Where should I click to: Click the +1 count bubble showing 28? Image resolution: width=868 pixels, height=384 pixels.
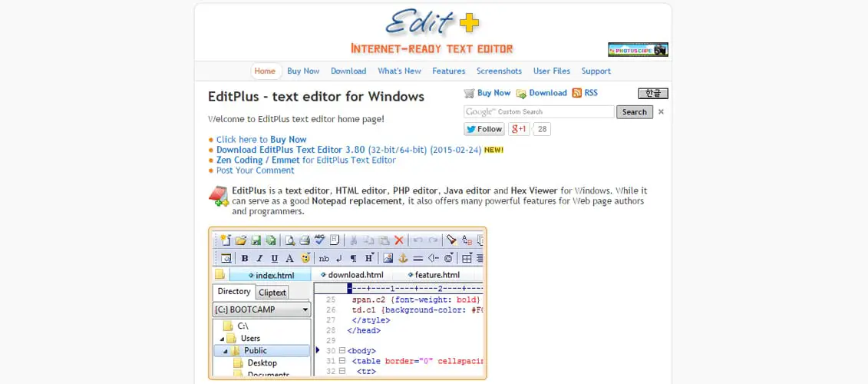click(x=542, y=129)
